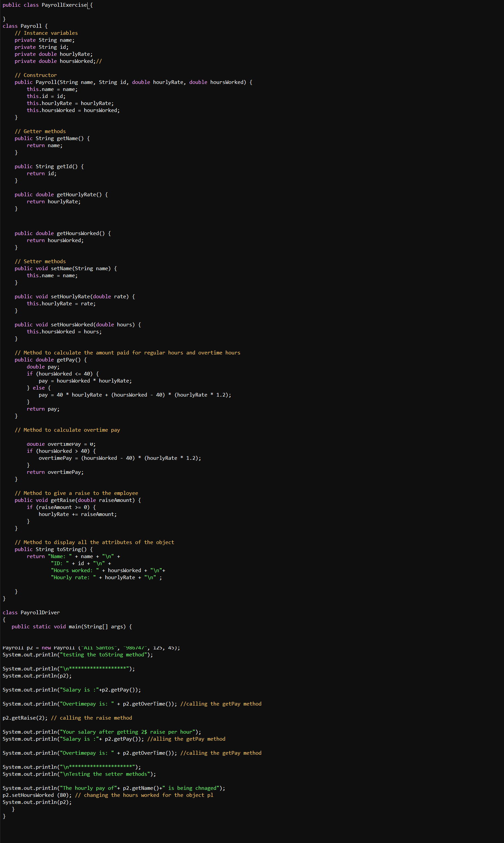The image size is (504, 843).
Task: Click the '// Method to calculate overtime pay' comment
Action: [x=67, y=430]
